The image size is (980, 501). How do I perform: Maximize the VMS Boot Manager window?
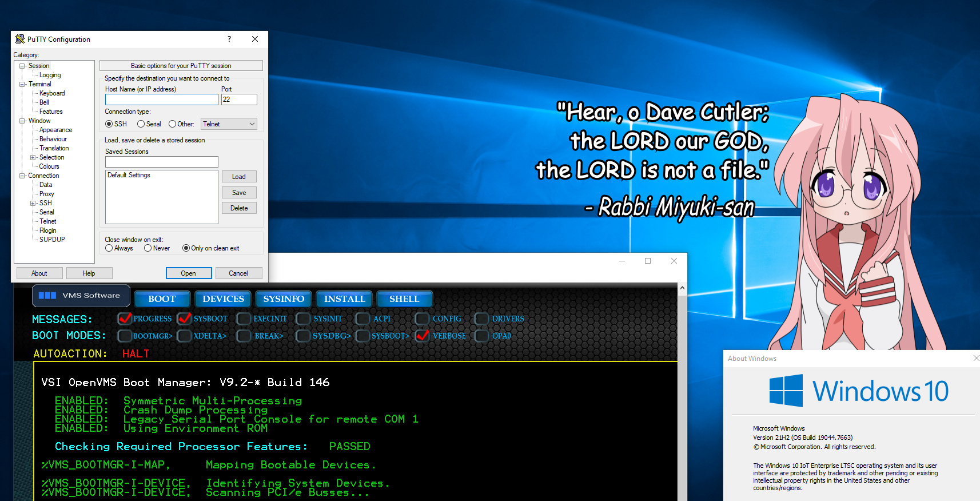click(x=648, y=261)
